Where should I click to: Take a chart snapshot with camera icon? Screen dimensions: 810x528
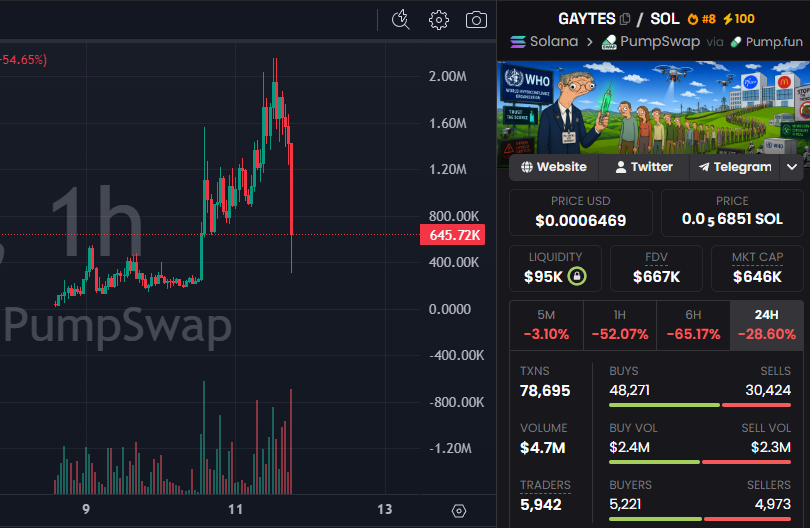pyautogui.click(x=476, y=20)
